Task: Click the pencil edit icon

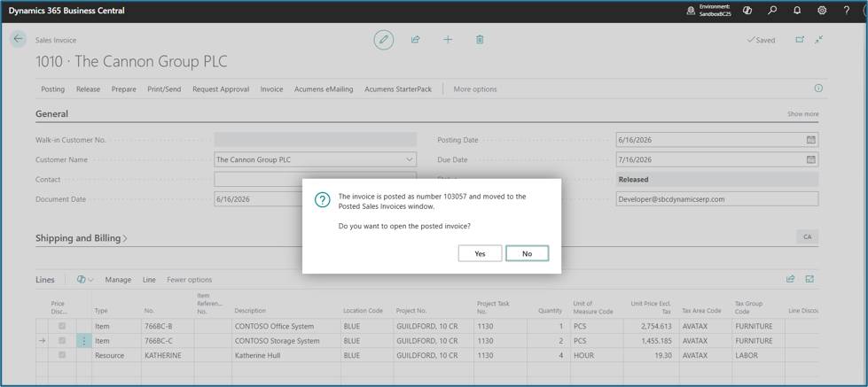Action: 384,40
